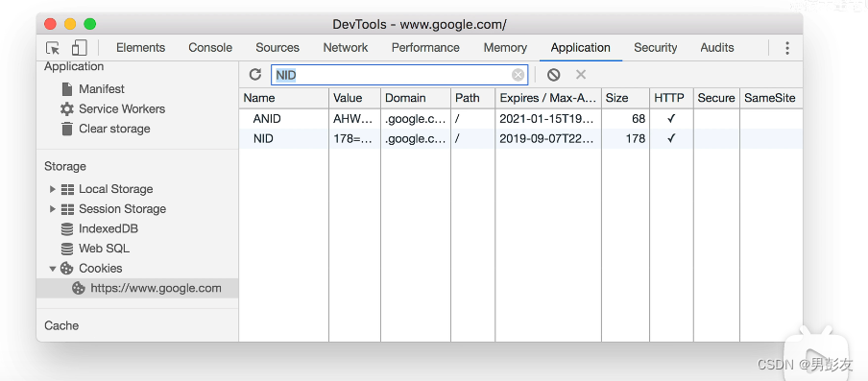Click the size cell showing 68
This screenshot has width=868, height=381.
625,119
